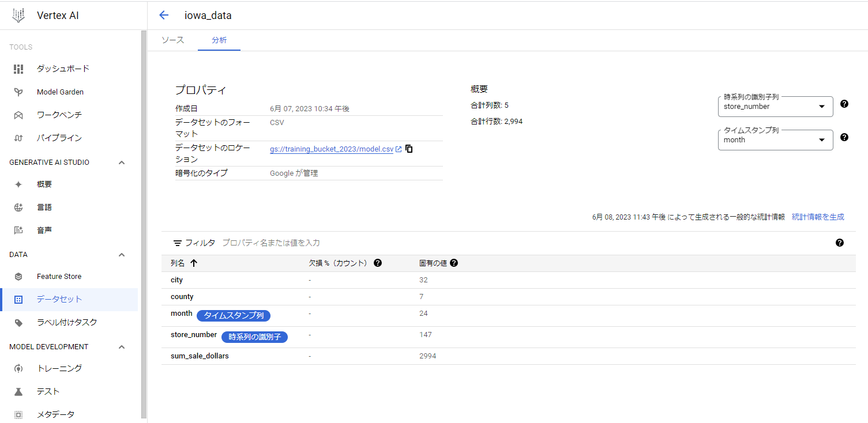Click the ラベル付けタスク tag icon
868x423 pixels.
tap(18, 323)
